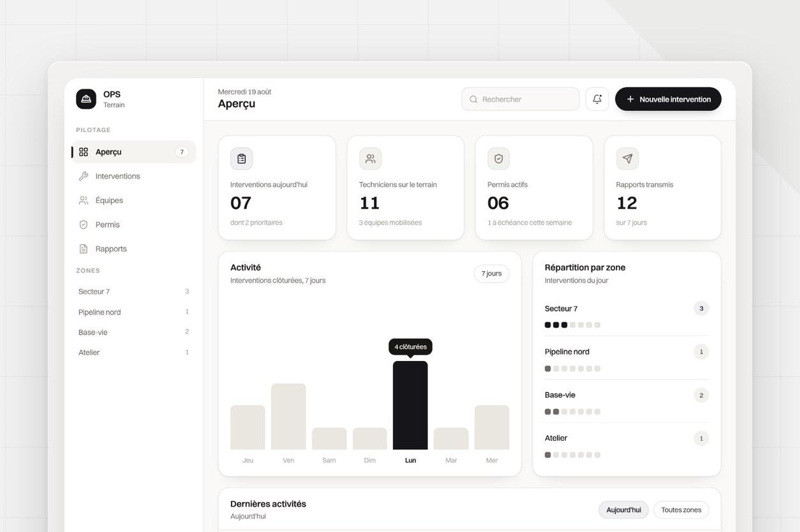Screen dimensions: 800x532
Task: Navigate to Permis page
Action: tap(133, 225)
